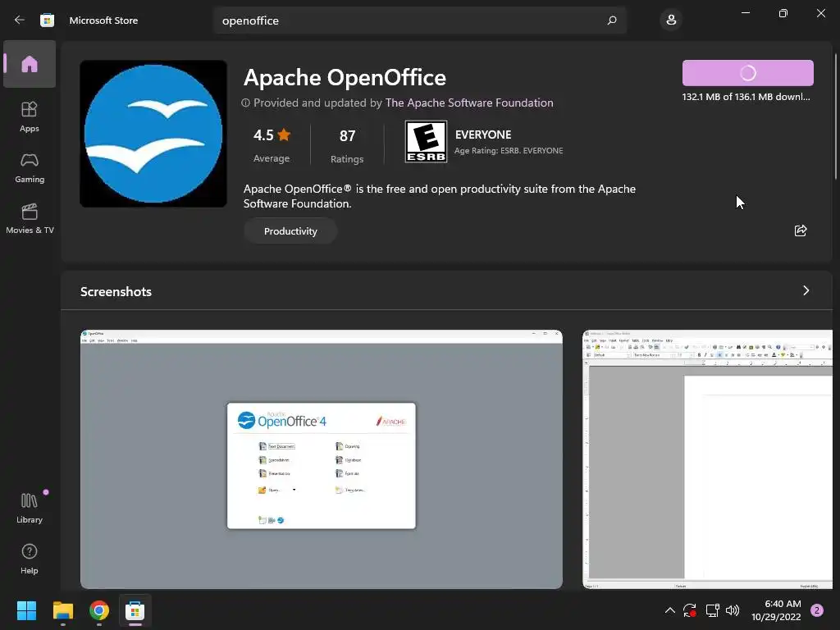Open the user account profile icon

pyautogui.click(x=671, y=21)
